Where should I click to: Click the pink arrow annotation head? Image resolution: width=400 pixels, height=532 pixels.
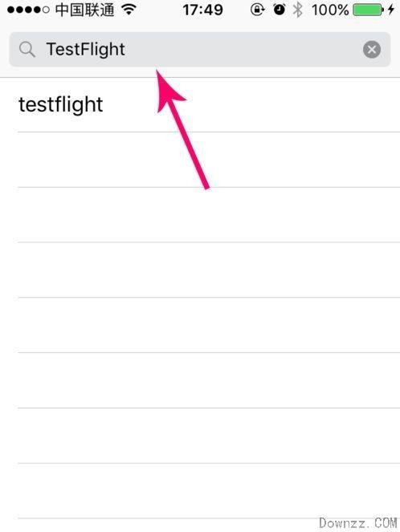[x=168, y=89]
